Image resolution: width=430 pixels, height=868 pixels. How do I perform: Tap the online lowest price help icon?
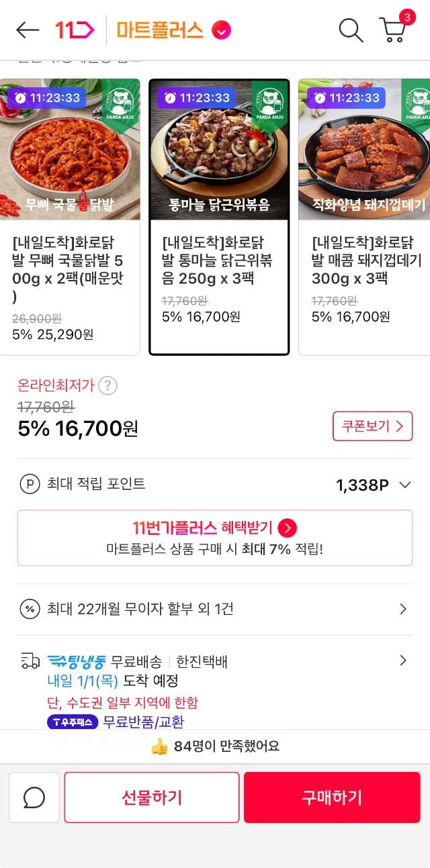coord(107,385)
